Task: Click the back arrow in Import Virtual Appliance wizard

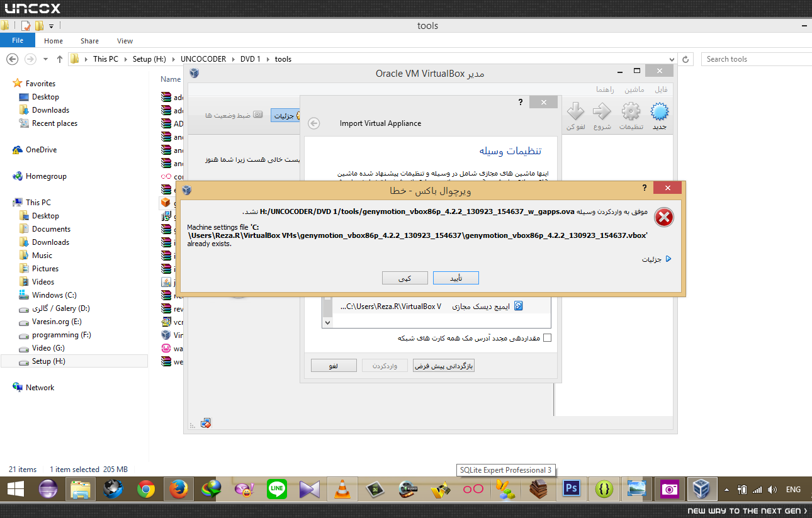Action: [314, 123]
